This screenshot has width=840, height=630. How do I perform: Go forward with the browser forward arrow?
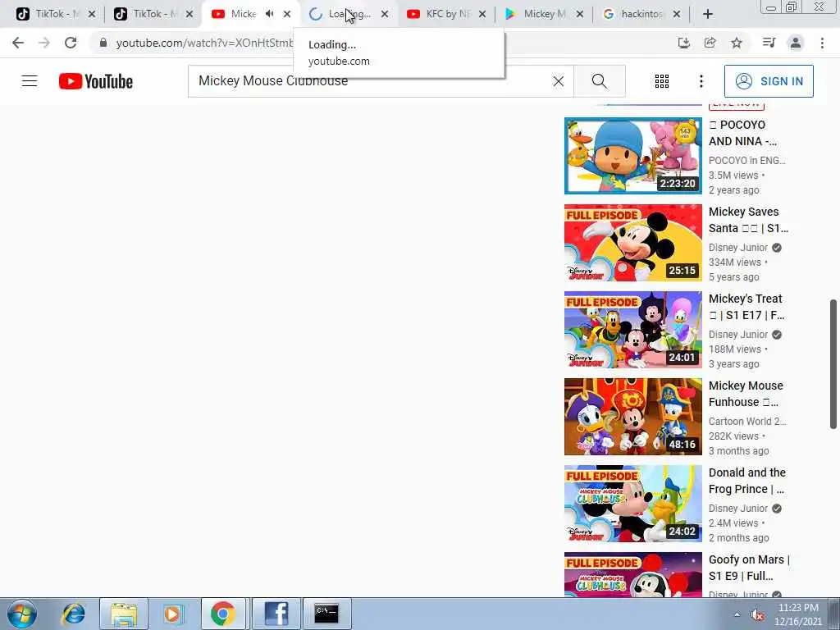point(44,43)
